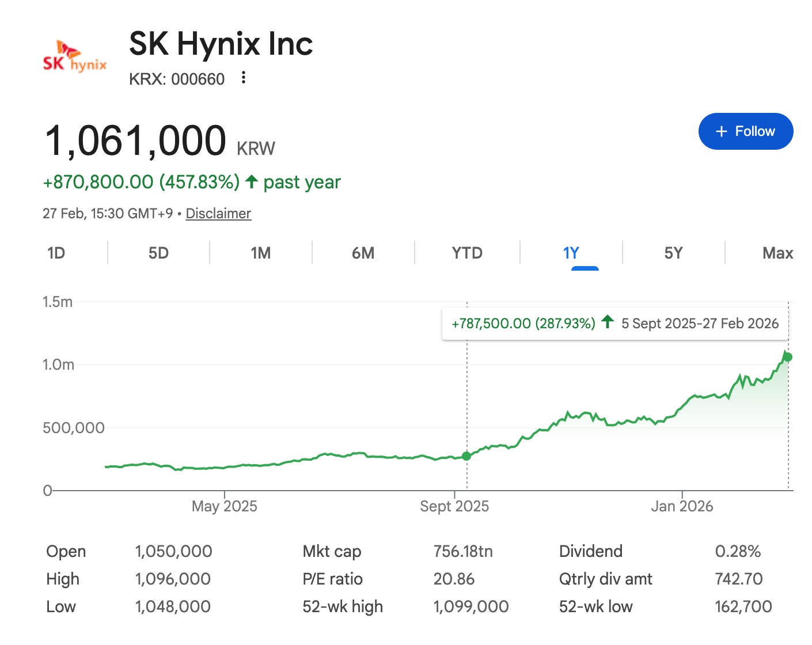Switch chart to 1D range

56,253
